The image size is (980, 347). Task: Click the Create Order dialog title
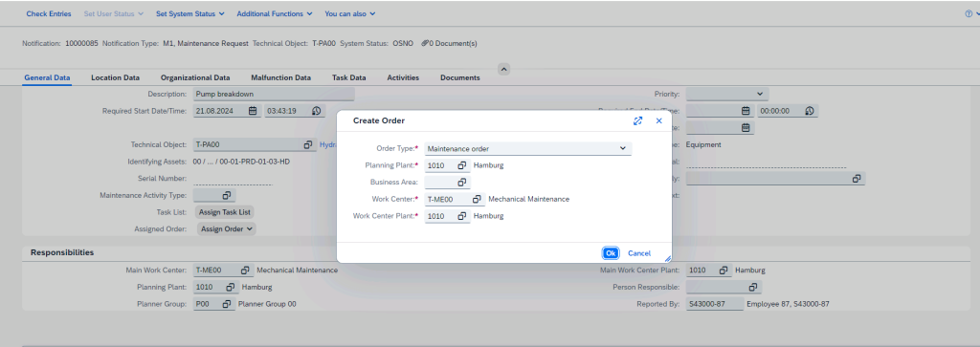(x=379, y=120)
